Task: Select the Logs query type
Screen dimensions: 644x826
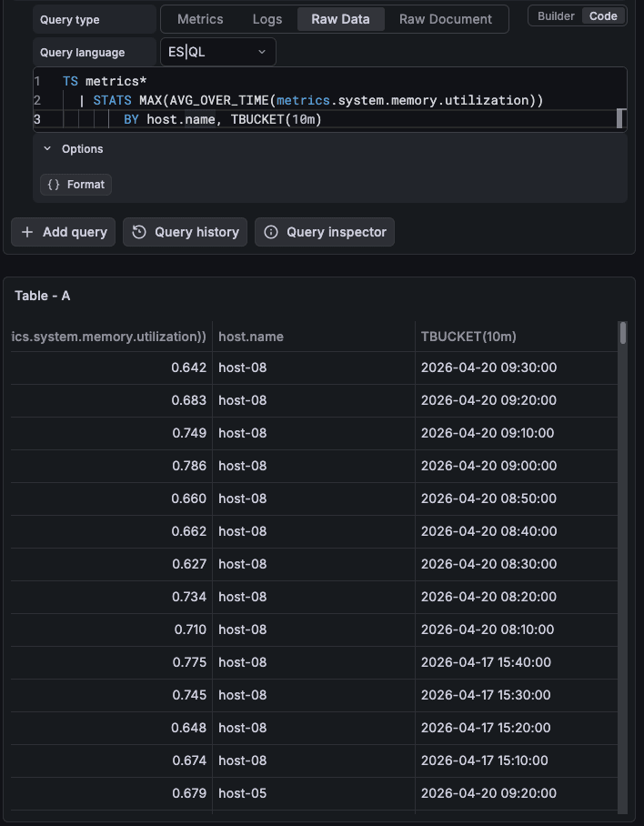Action: click(267, 19)
